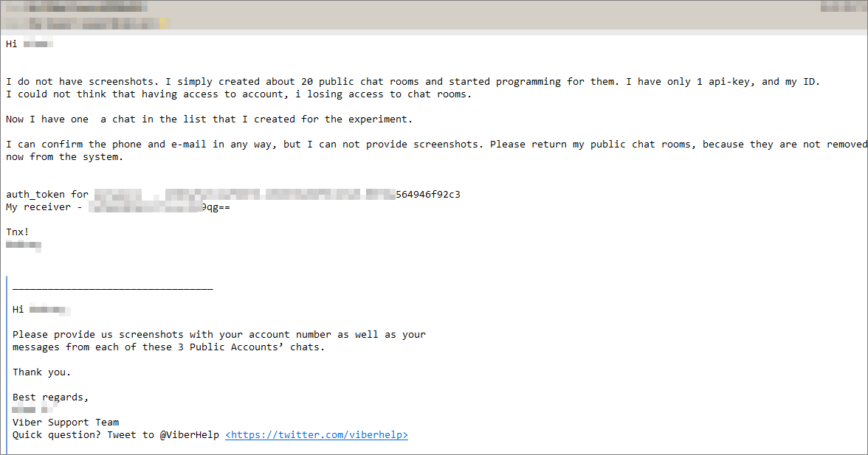Click the @ViberHelp handle in signature
The height and width of the screenshot is (455, 868).
(x=189, y=435)
